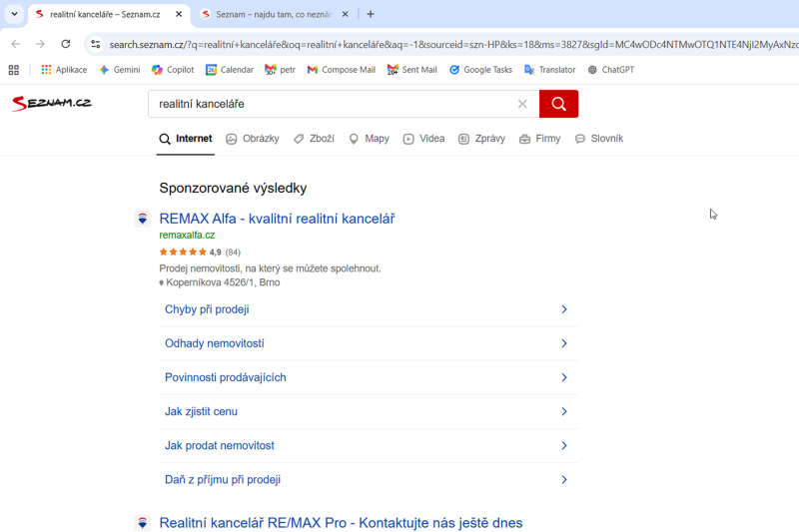Close the Seznam najdu tam tab
Viewport: 799px width, 532px height.
[x=345, y=14]
